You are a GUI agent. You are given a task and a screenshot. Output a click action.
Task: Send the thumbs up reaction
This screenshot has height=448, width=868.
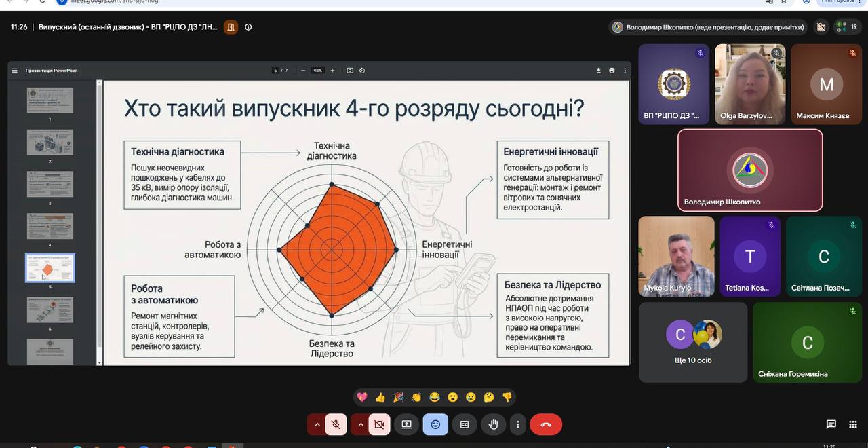[380, 397]
